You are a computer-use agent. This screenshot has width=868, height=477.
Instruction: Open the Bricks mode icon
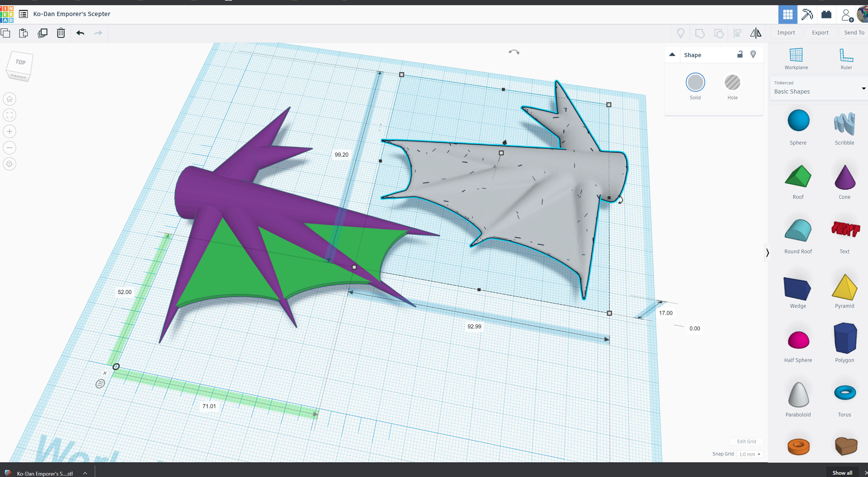[x=827, y=14]
